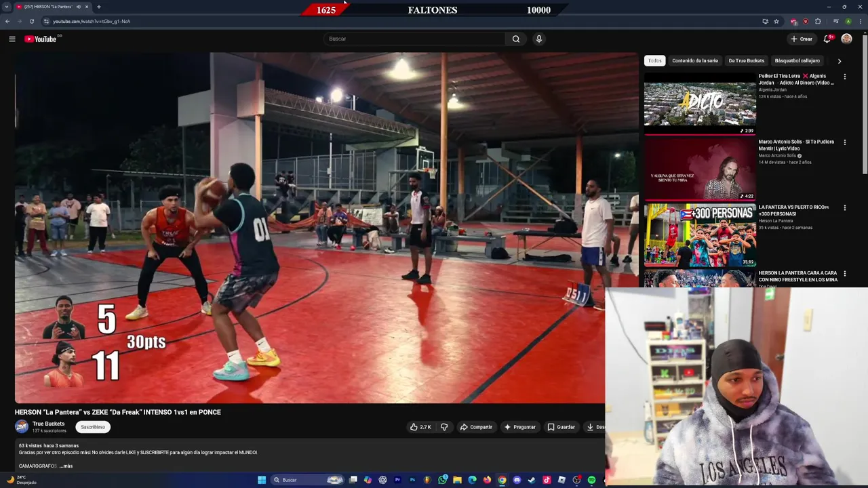Click the search magnifier button on YouTube

point(516,39)
